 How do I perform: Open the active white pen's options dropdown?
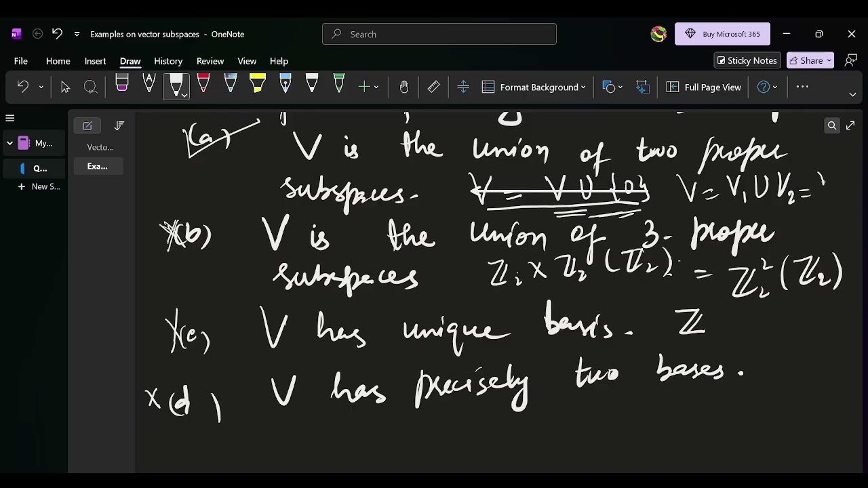(184, 96)
